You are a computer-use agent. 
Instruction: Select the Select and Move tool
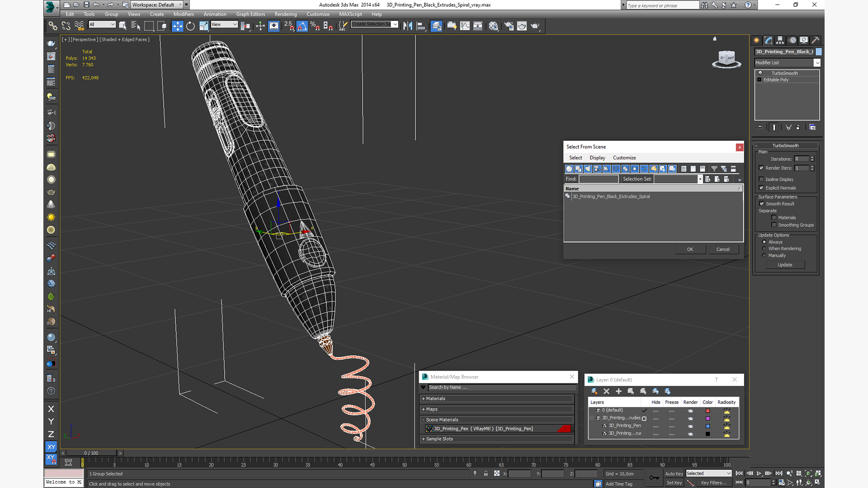178,26
